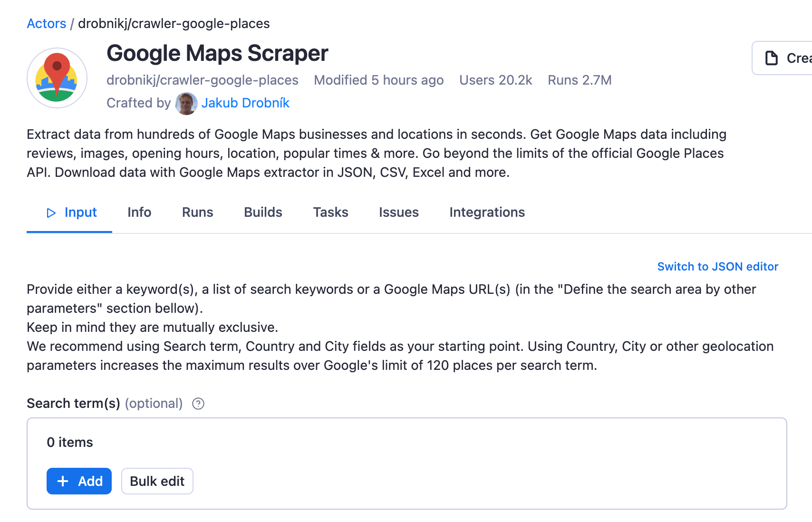The image size is (812, 522).
Task: Open the Runs tab
Action: [197, 213]
